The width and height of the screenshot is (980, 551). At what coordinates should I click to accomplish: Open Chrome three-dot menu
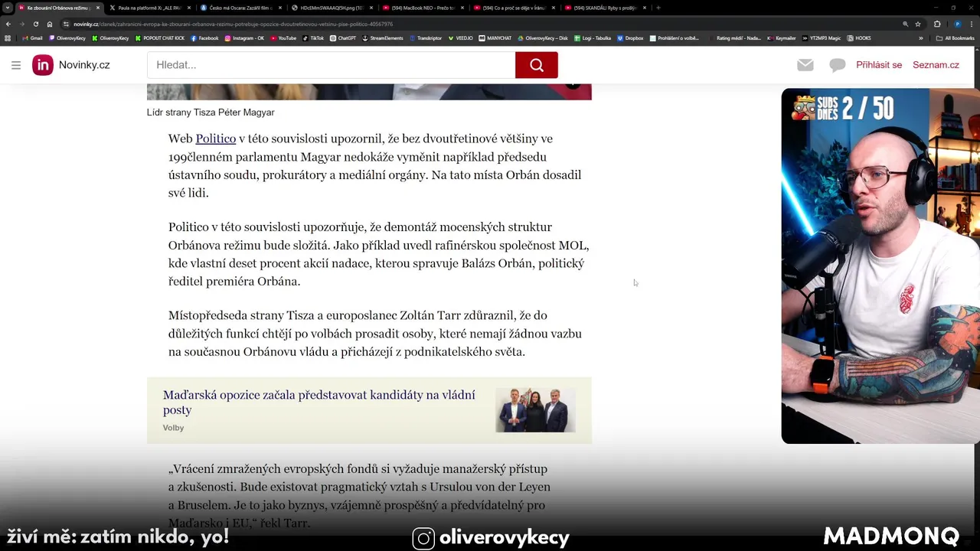pos(972,24)
